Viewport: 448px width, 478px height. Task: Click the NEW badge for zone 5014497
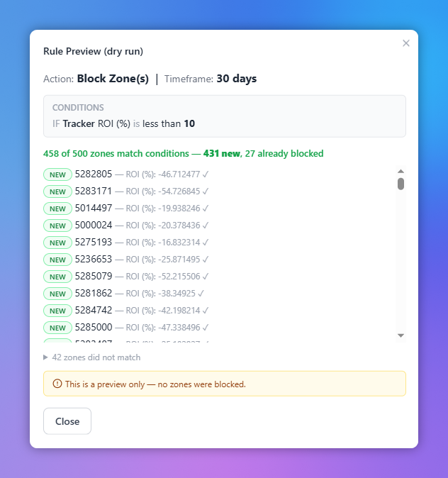[57, 209]
